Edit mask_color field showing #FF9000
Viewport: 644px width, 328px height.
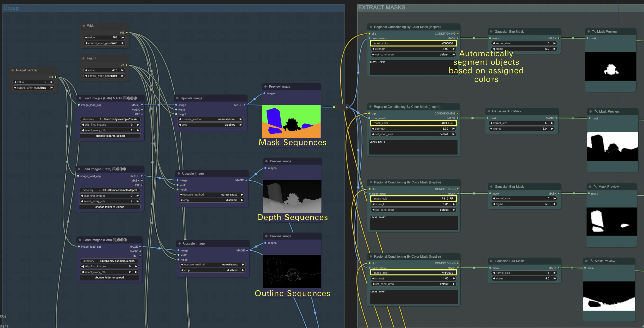click(x=413, y=273)
